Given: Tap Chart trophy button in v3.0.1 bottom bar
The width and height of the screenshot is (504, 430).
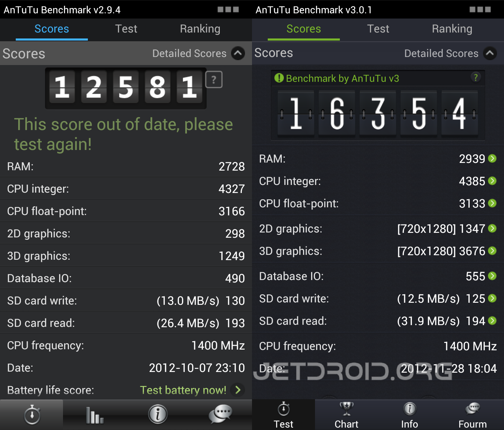Looking at the screenshot, I should pyautogui.click(x=346, y=415).
